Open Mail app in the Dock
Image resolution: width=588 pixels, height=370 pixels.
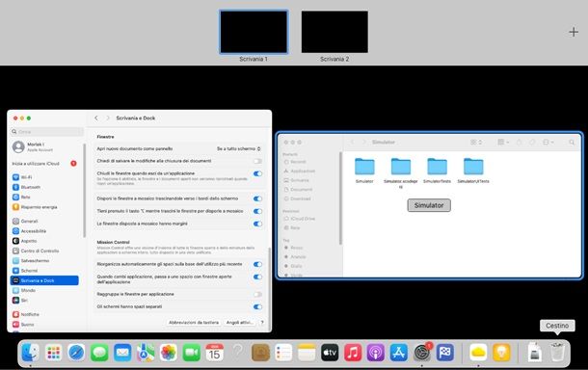tap(122, 353)
